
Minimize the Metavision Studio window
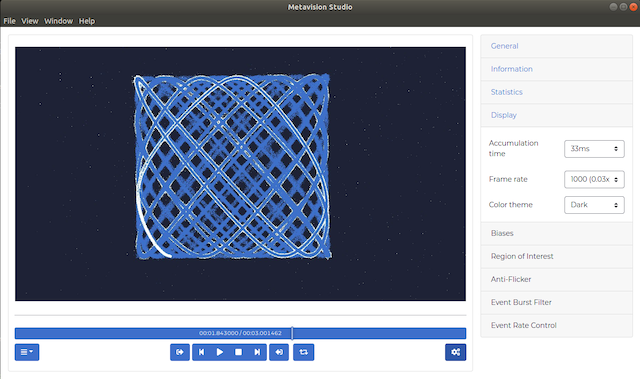point(613,7)
